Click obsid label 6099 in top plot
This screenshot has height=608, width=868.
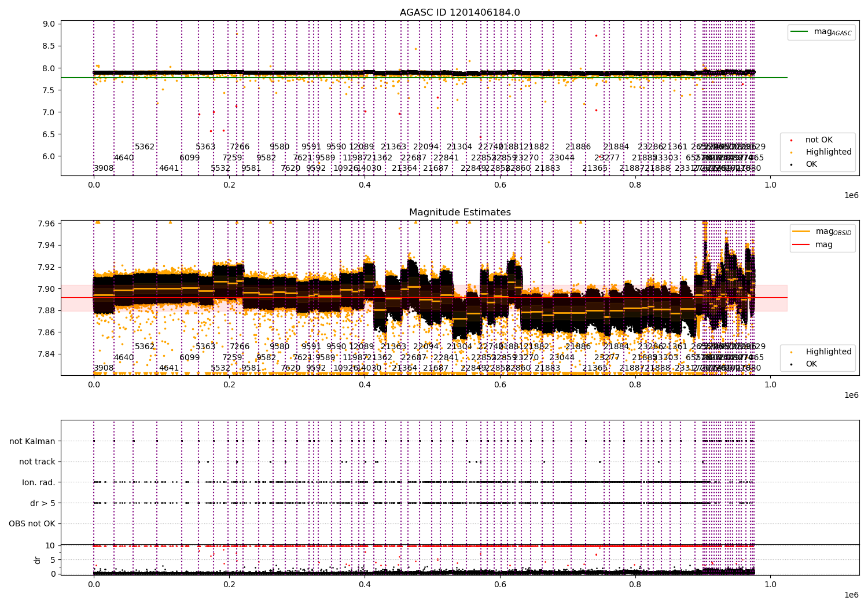pos(190,158)
